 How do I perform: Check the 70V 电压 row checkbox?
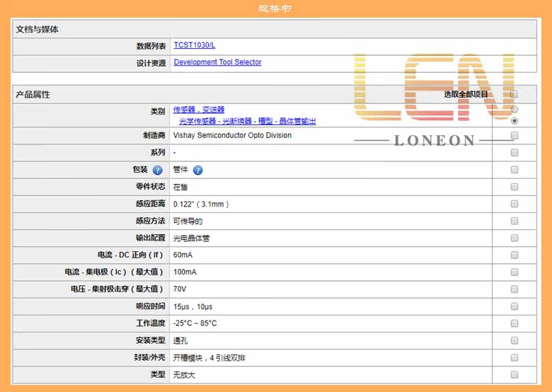(514, 289)
